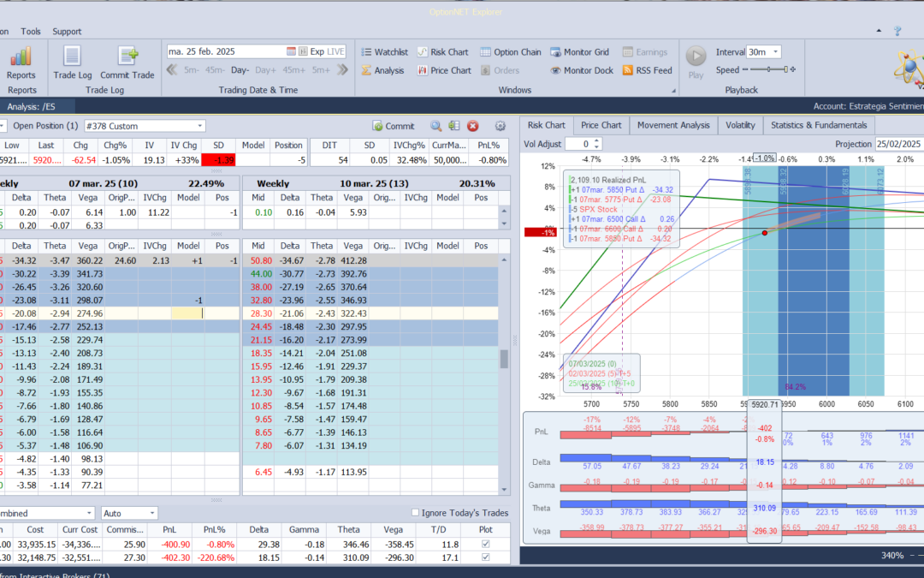This screenshot has height=578, width=924.
Task: Click the Trade Log icon
Action: click(73, 57)
